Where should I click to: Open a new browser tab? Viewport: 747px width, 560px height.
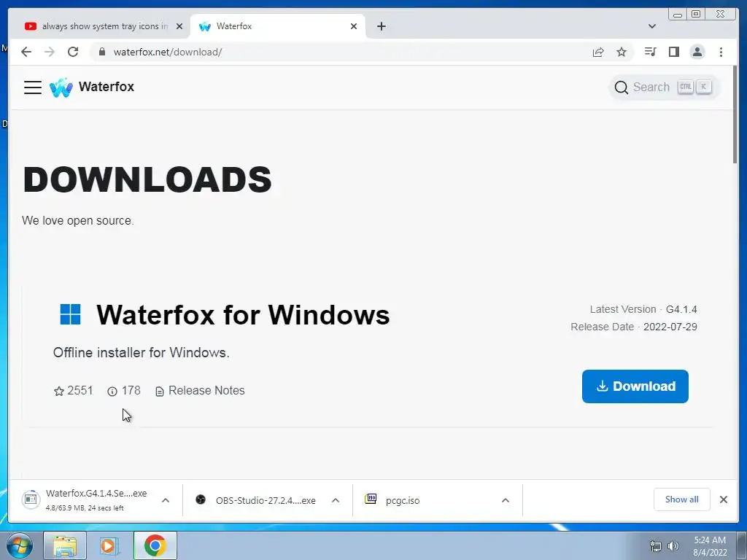(x=381, y=26)
